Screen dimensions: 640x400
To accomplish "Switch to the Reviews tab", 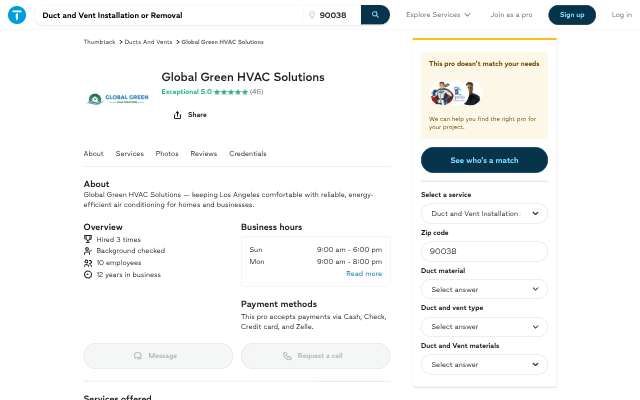I will 204,153.
